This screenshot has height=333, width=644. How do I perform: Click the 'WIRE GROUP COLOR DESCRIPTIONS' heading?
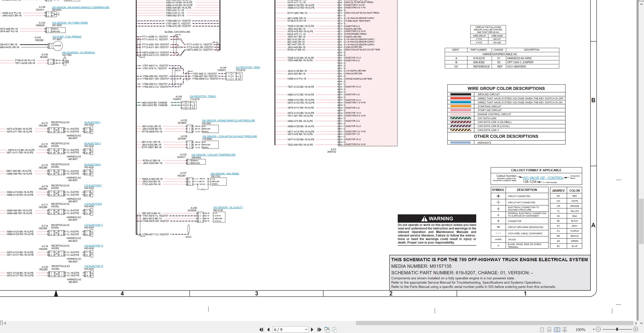pyautogui.click(x=506, y=88)
